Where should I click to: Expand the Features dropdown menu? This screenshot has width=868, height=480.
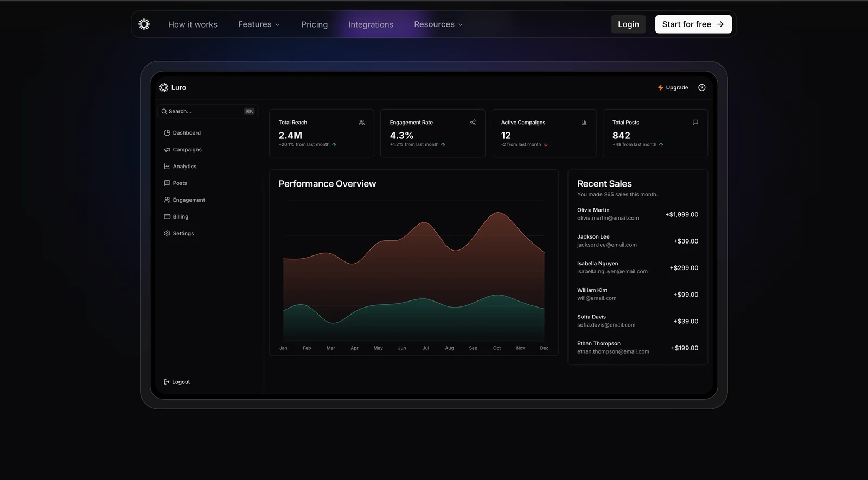(x=259, y=24)
